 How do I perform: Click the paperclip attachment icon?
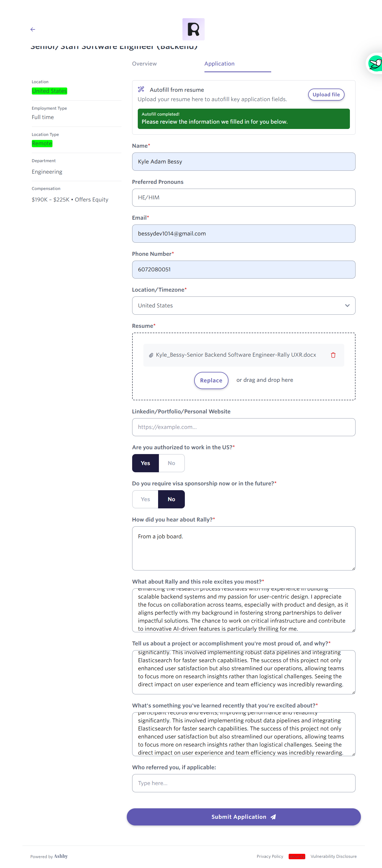[151, 355]
